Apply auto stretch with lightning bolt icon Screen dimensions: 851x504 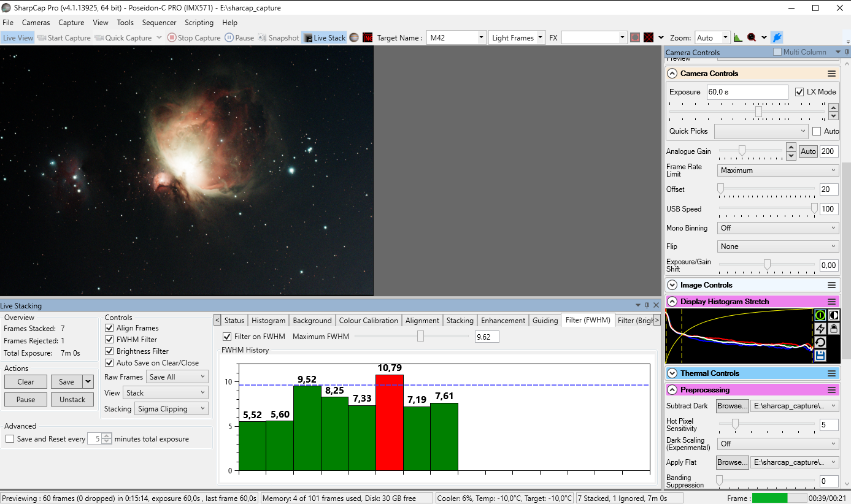click(820, 329)
